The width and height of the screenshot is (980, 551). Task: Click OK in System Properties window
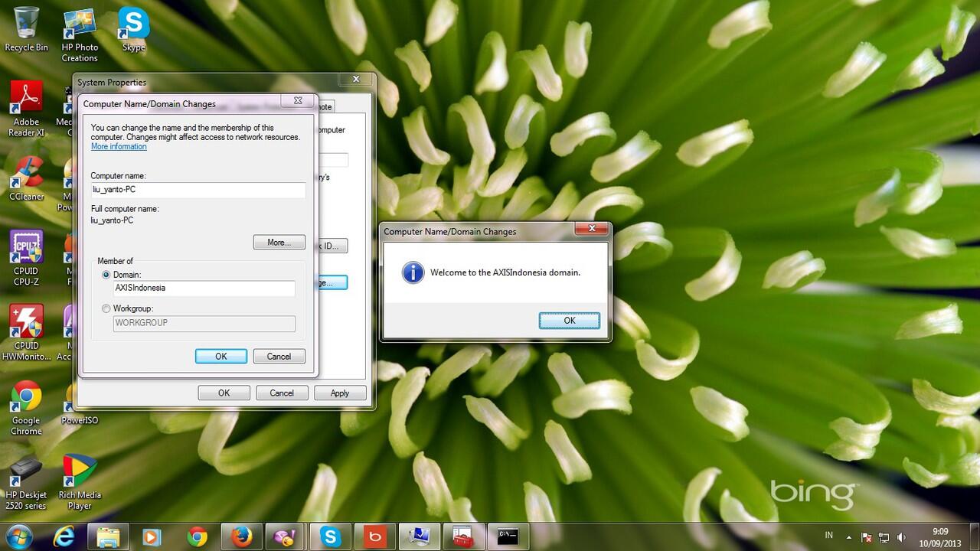(x=224, y=393)
